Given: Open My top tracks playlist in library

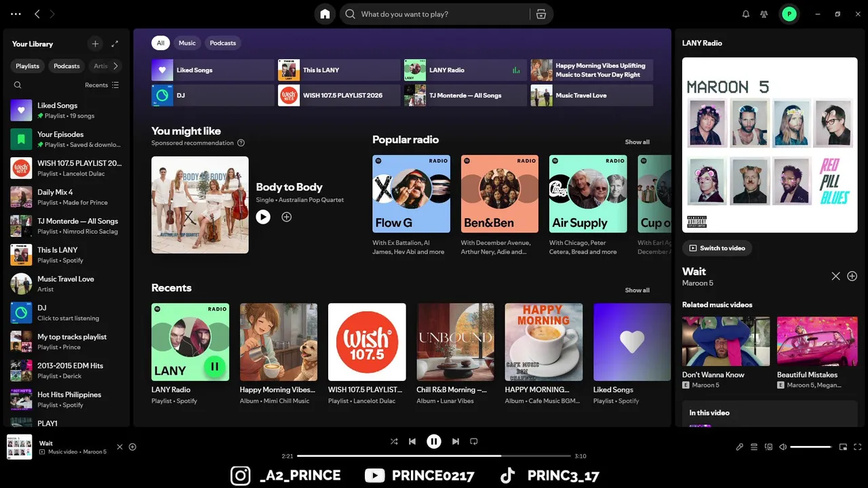Looking at the screenshot, I should coord(66,341).
